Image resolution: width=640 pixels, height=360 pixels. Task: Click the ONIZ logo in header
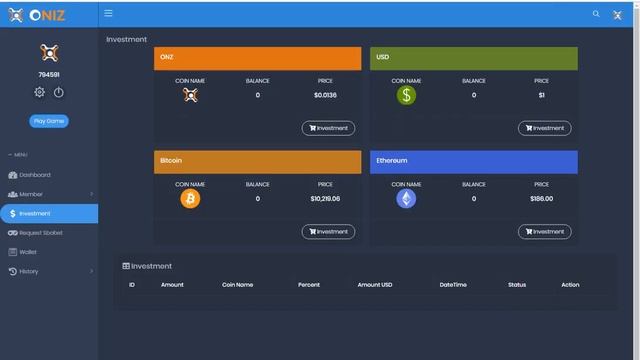pos(37,16)
